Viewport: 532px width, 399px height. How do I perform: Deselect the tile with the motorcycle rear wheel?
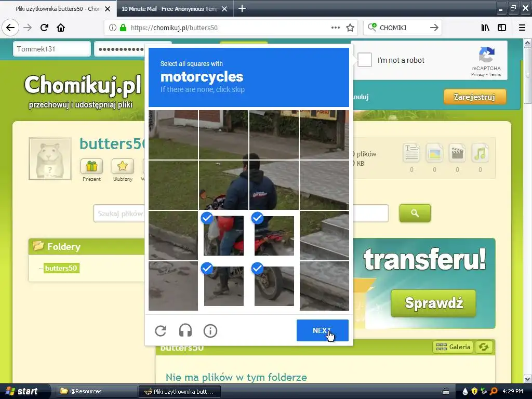coord(274,286)
